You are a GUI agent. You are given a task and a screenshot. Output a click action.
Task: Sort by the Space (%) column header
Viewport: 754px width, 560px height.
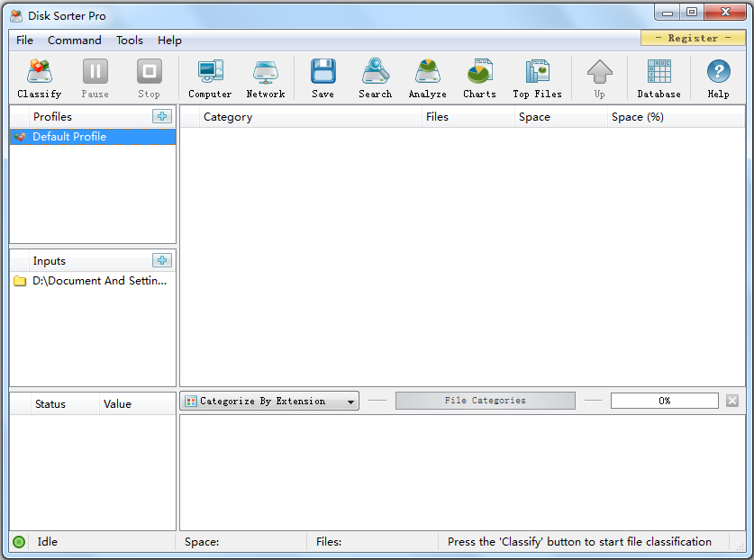point(677,117)
